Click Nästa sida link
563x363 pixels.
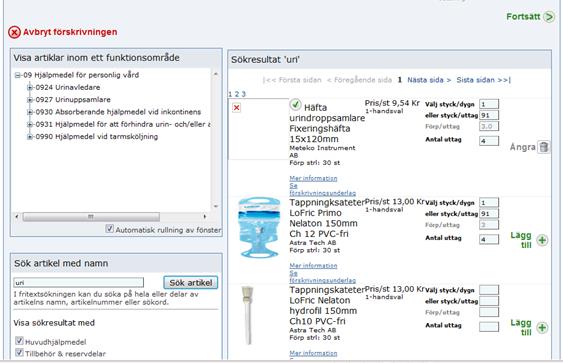coord(429,80)
